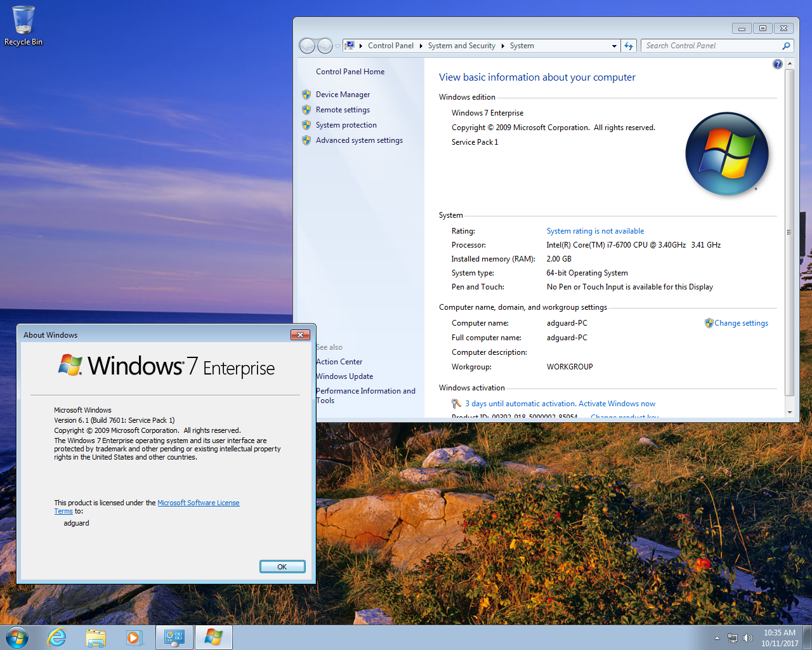This screenshot has width=812, height=650.
Task: Click the Windows 7 Enterprise edition text
Action: [487, 113]
